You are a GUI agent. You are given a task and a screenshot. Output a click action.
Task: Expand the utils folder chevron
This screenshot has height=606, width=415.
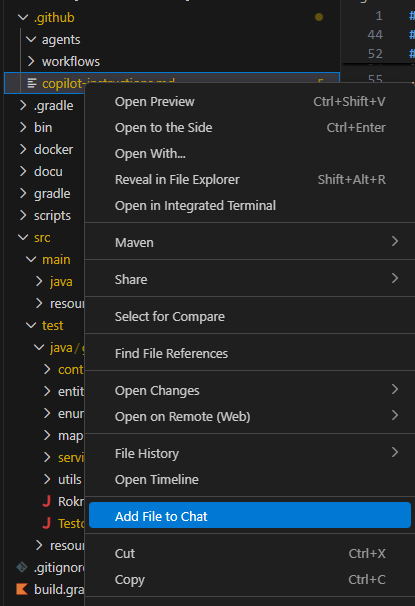click(47, 479)
